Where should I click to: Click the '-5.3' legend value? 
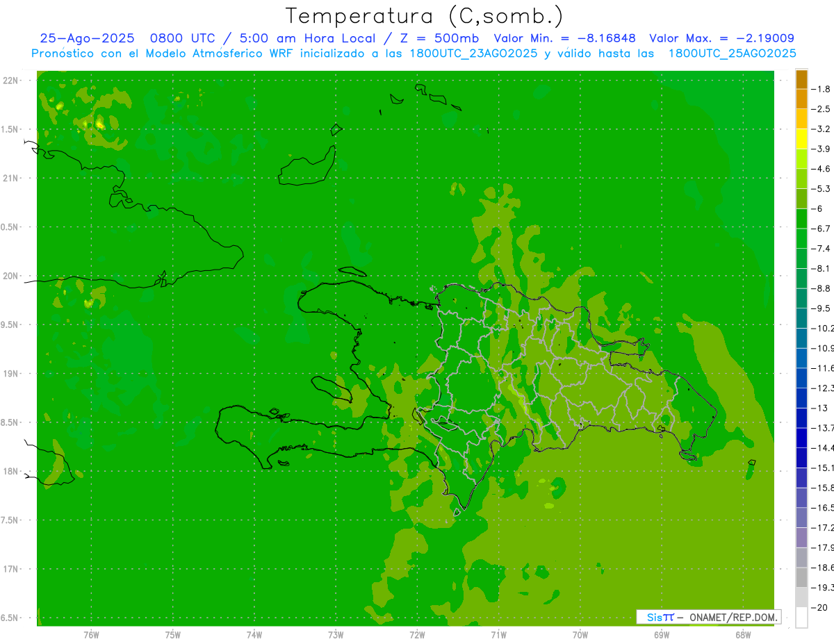pos(822,189)
